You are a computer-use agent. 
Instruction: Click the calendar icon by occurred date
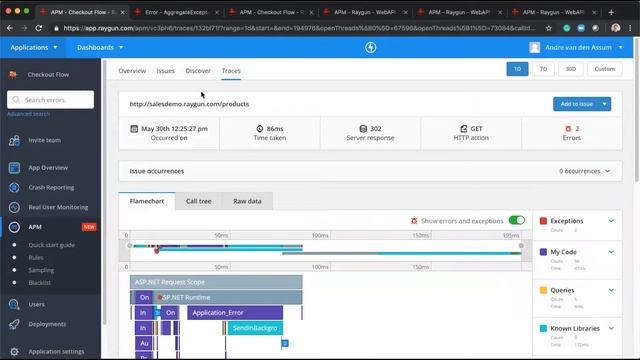[134, 129]
